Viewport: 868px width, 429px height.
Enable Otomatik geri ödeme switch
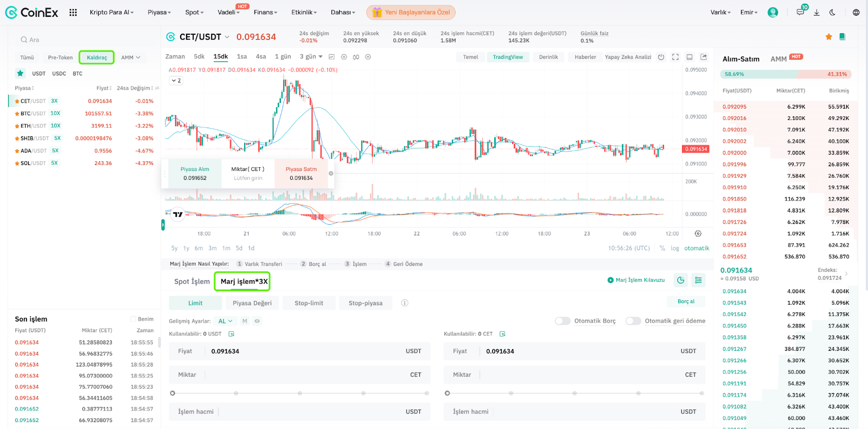click(x=633, y=321)
